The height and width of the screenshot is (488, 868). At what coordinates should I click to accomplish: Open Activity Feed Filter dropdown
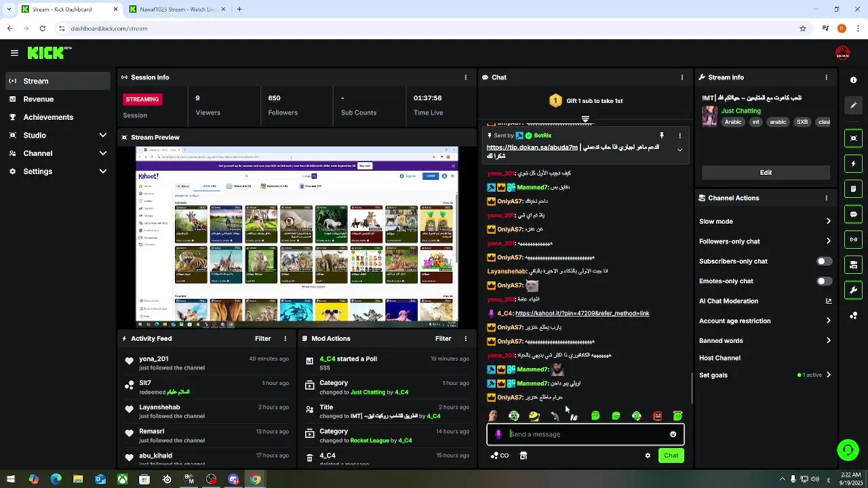[263, 338]
